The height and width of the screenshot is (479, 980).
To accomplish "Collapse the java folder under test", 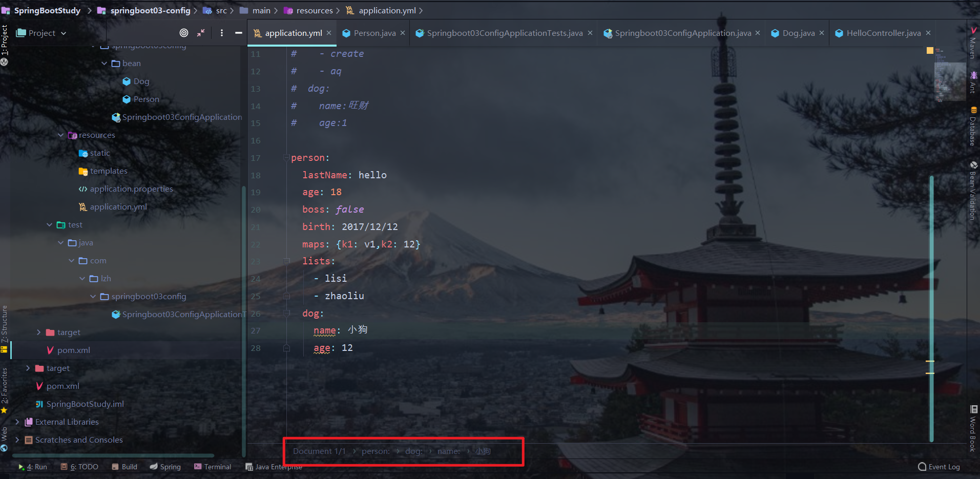I will tap(61, 243).
